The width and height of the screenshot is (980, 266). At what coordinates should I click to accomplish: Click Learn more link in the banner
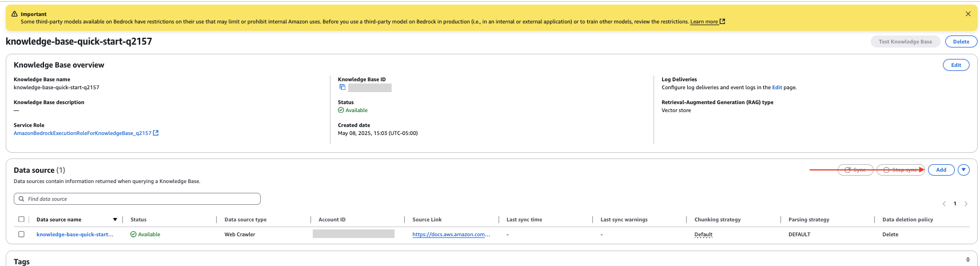(x=704, y=22)
